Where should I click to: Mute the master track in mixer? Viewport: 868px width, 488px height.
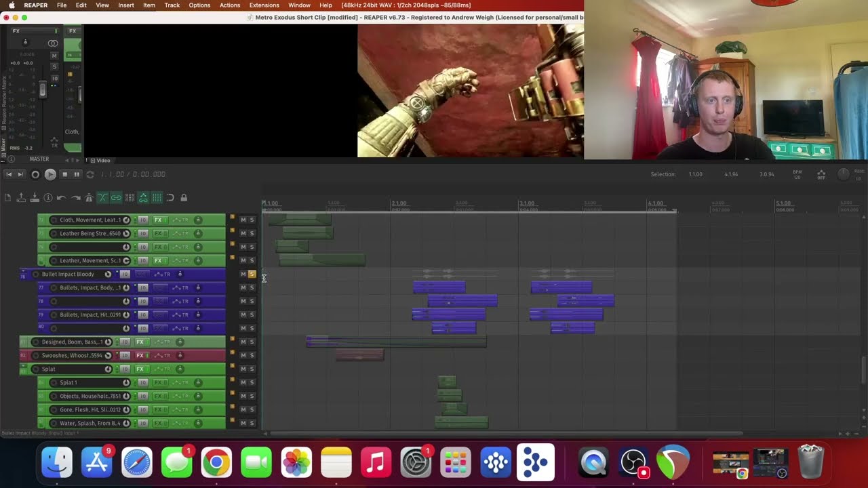pos(54,56)
